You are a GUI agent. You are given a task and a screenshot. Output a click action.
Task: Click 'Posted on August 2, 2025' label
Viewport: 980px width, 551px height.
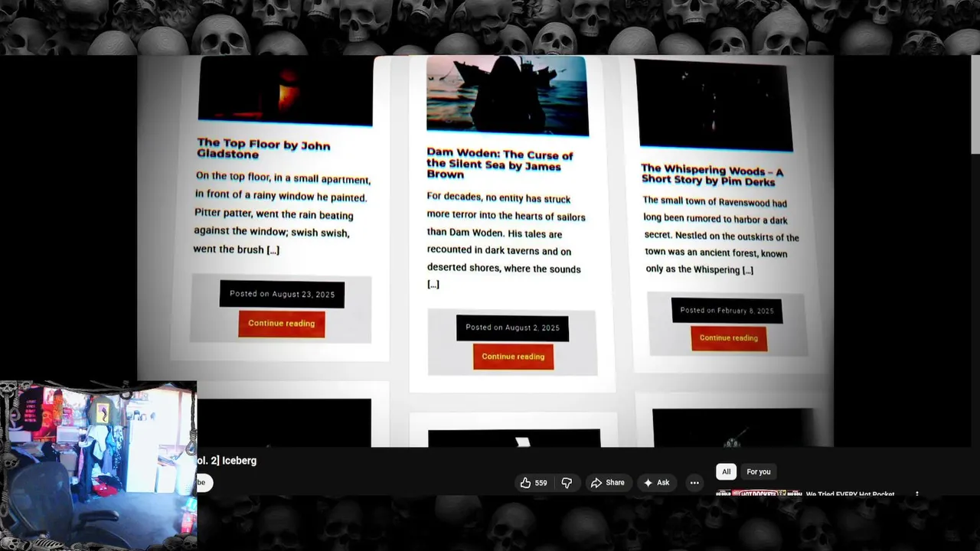tap(512, 328)
